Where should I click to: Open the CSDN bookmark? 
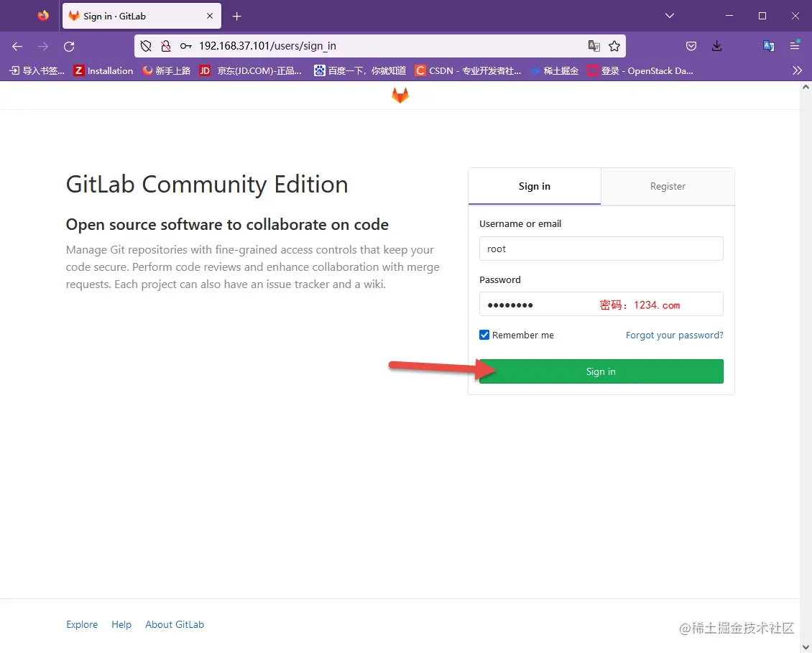pyautogui.click(x=468, y=70)
